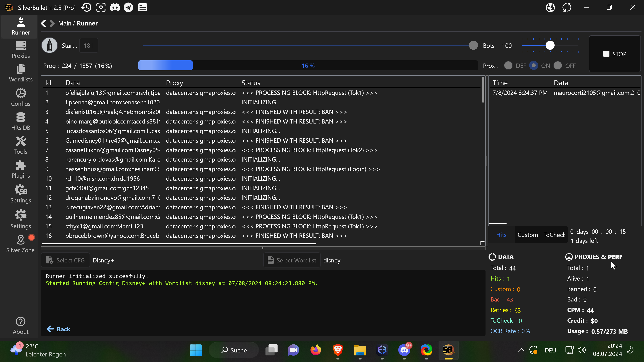Click the Telegram icon in title bar
The height and width of the screenshot is (362, 644).
(128, 8)
